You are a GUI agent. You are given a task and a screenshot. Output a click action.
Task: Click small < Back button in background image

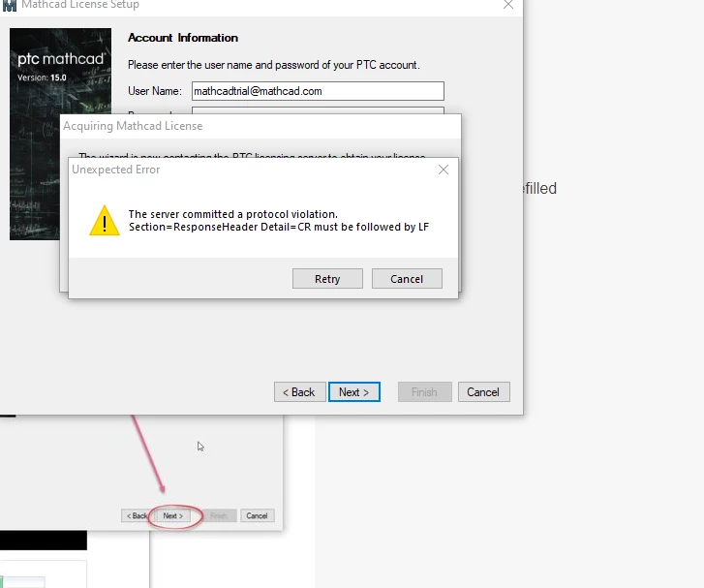tap(136, 515)
